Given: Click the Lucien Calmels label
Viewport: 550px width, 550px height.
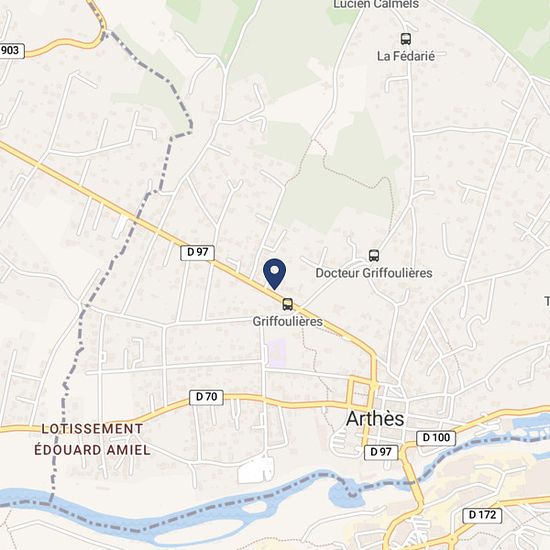Looking at the screenshot, I should 376,4.
